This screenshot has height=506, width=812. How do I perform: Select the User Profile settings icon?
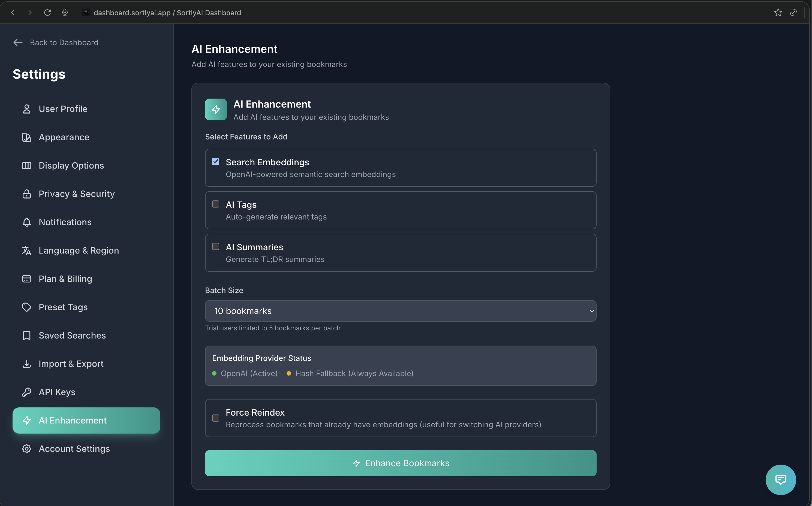coord(27,109)
